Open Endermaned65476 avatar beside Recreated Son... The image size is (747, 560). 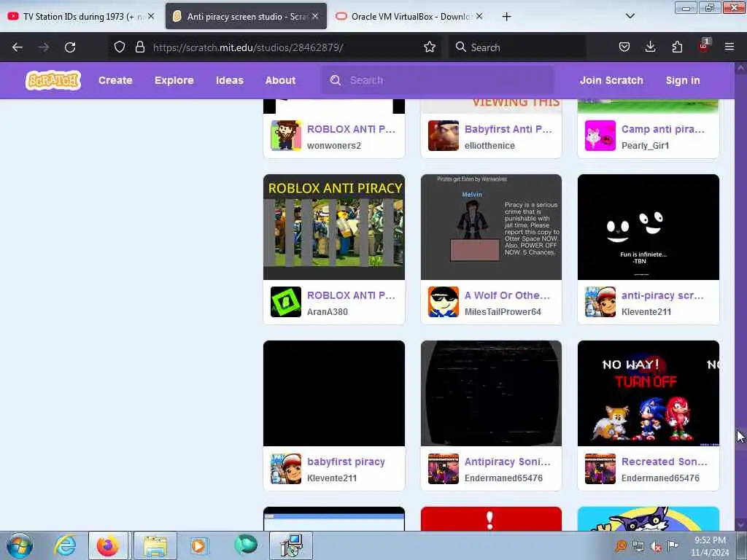pyautogui.click(x=600, y=469)
